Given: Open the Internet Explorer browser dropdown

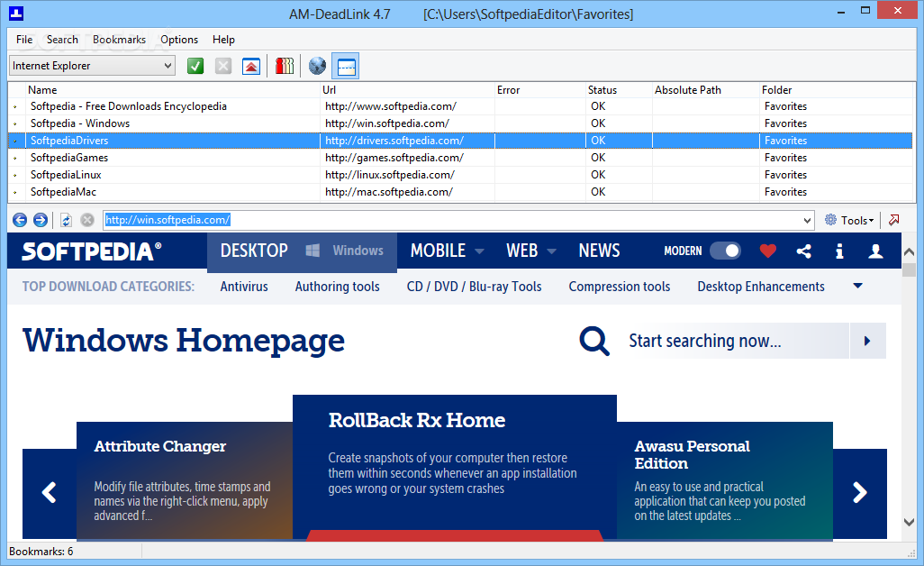Looking at the screenshot, I should coord(168,66).
